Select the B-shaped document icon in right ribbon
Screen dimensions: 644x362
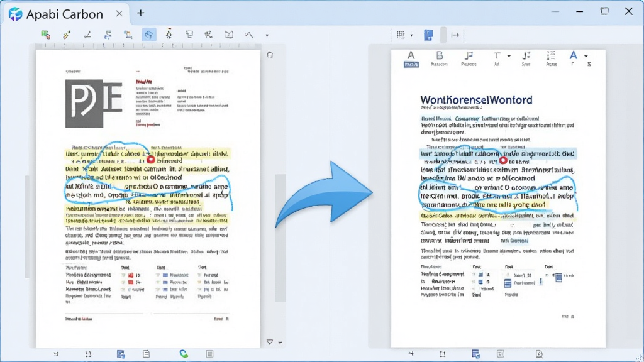coord(439,58)
